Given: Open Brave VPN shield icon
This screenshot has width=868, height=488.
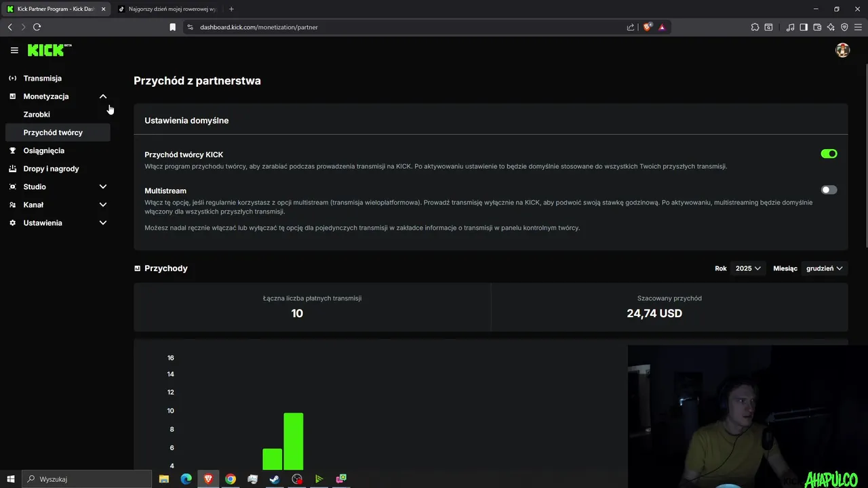Looking at the screenshot, I should tap(844, 27).
